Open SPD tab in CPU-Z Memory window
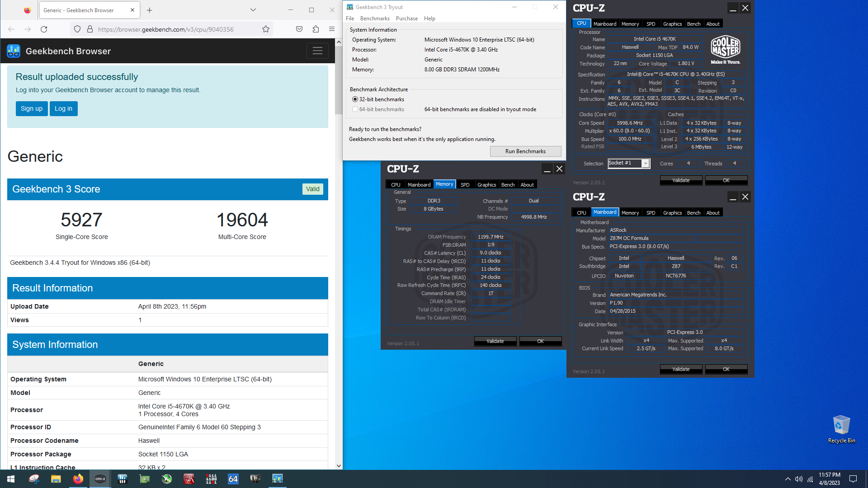Image resolution: width=868 pixels, height=488 pixels. click(x=465, y=185)
